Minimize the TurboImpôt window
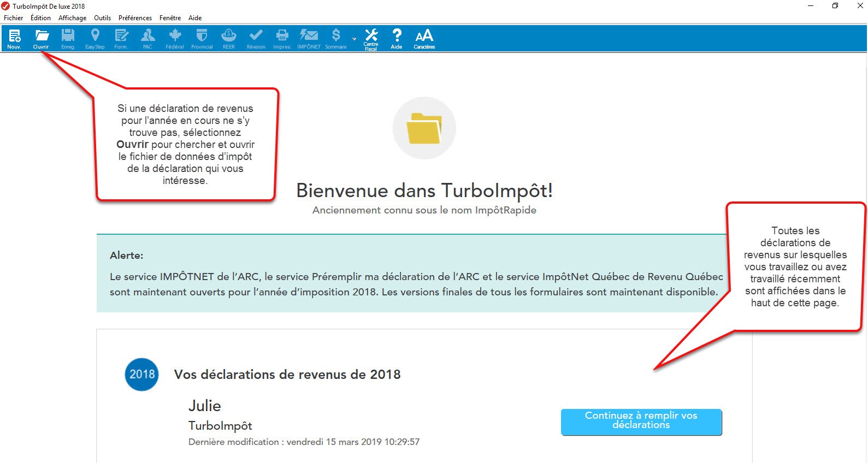Image resolution: width=868 pixels, height=463 pixels. 811,6
